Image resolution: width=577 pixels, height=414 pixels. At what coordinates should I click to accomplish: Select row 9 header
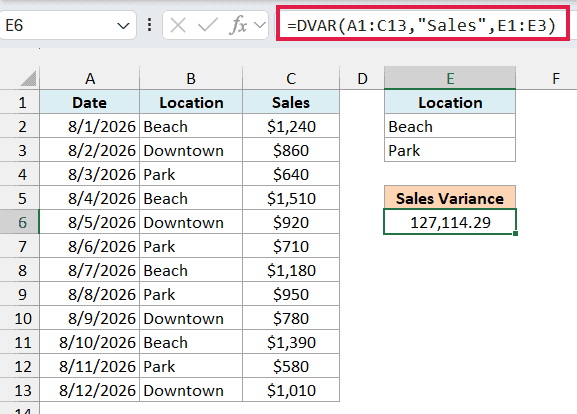[20, 294]
